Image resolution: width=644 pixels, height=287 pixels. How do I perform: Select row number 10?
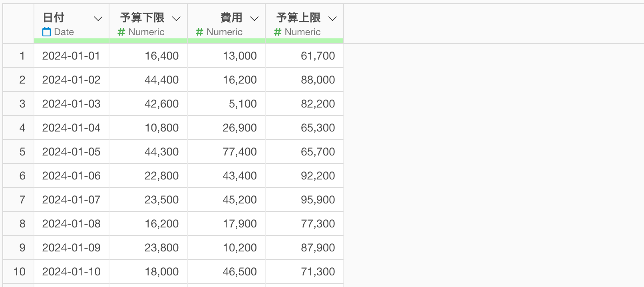20,272
